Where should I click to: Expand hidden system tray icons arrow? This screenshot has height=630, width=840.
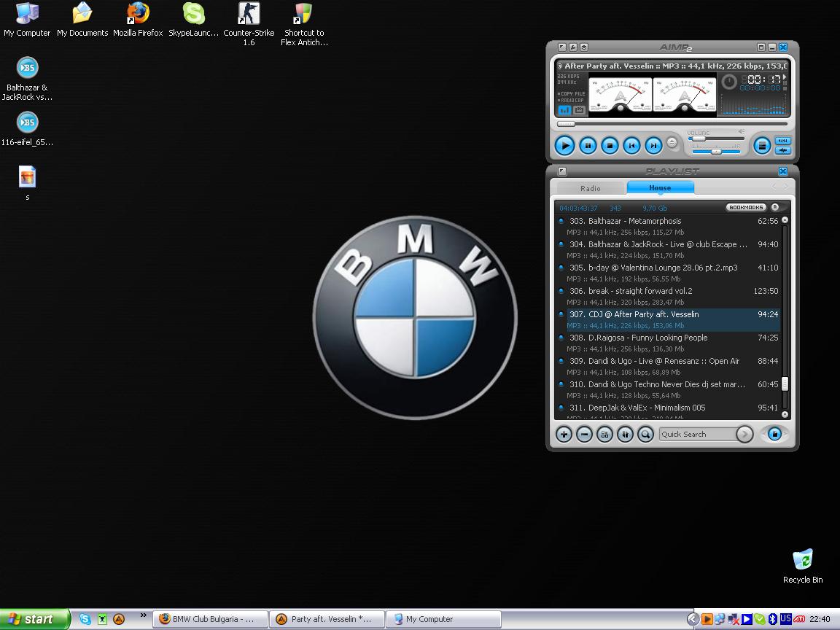[x=692, y=619]
